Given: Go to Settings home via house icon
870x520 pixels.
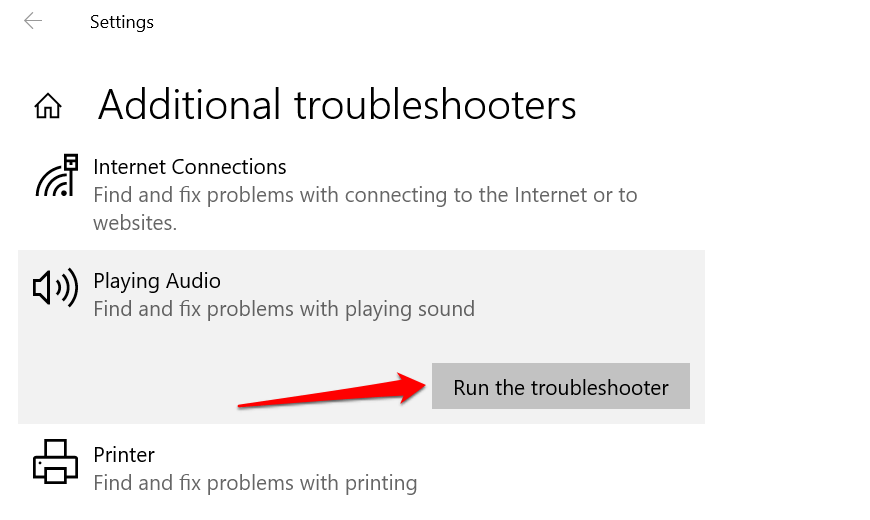Looking at the screenshot, I should pos(47,105).
